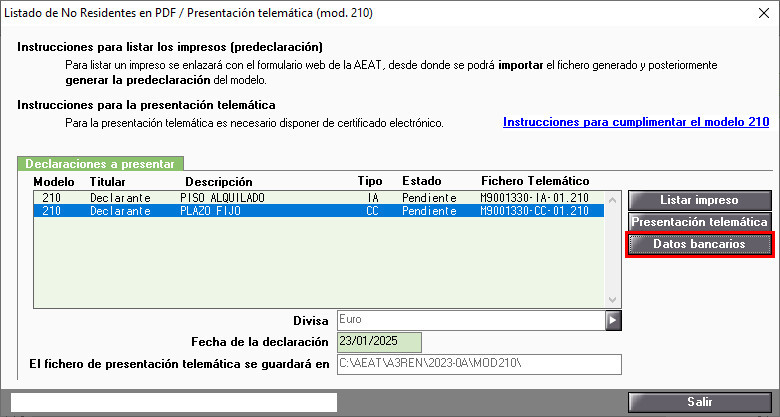Image resolution: width=780 pixels, height=417 pixels.
Task: Click file name M9001330-IA-01.210
Action: [534, 198]
